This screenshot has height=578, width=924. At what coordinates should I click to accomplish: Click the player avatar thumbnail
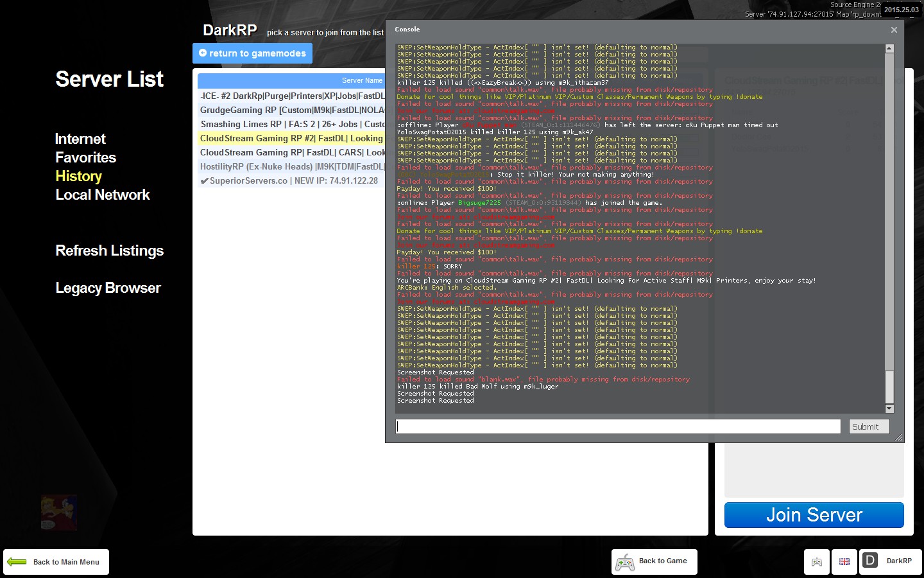[x=59, y=512]
